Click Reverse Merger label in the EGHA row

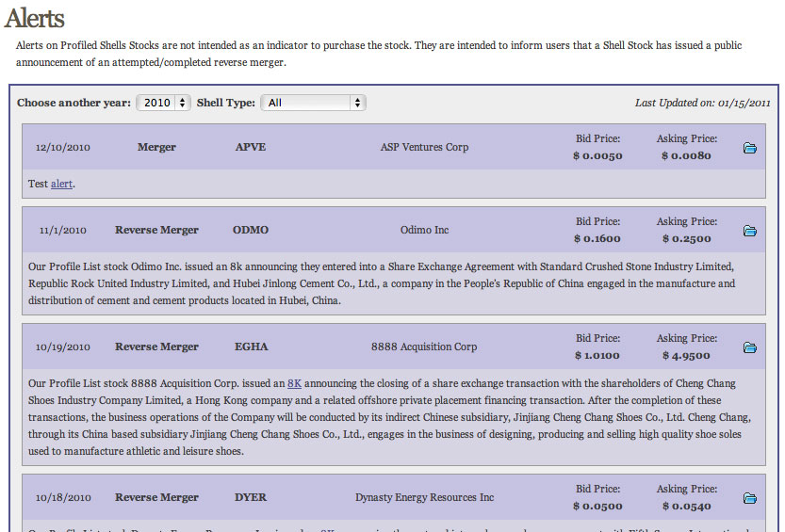coord(156,347)
